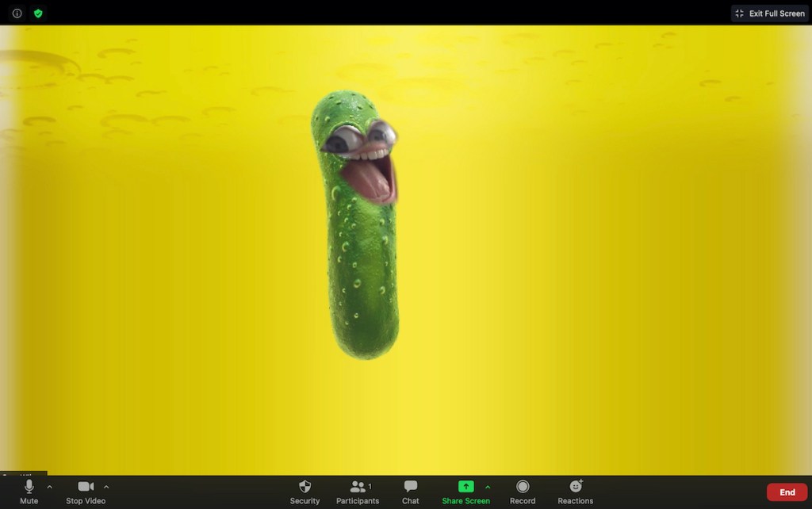Open the meeting information icon
The width and height of the screenshot is (812, 509).
(x=17, y=13)
